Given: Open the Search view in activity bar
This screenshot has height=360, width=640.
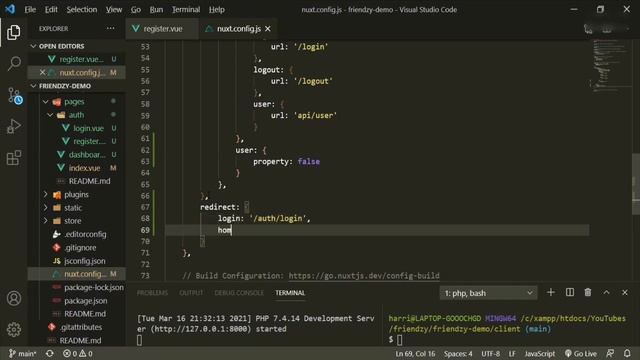Looking at the screenshot, I should [x=13, y=64].
